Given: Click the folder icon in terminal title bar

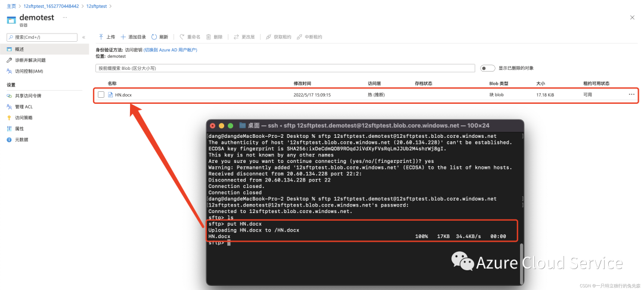Looking at the screenshot, I should click(x=243, y=126).
